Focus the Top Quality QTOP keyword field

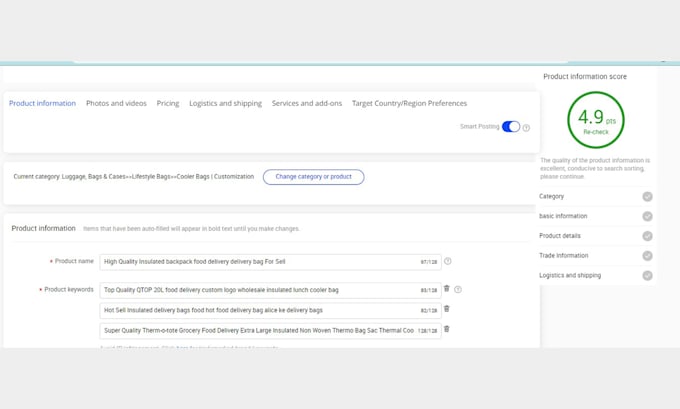[270, 290]
